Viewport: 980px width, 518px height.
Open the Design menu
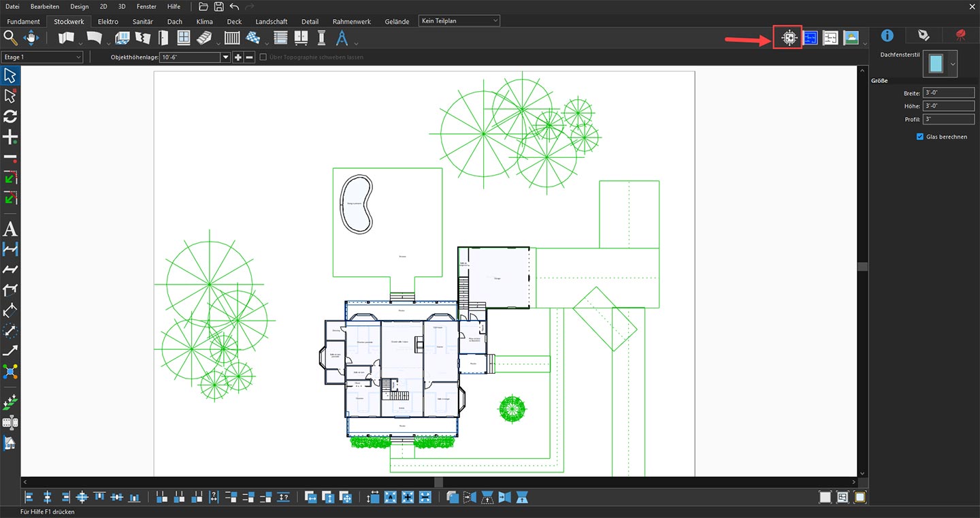click(79, 6)
